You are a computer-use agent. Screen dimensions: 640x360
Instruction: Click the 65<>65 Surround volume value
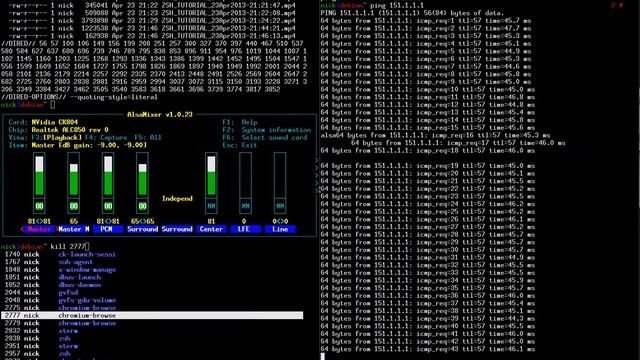pos(142,221)
